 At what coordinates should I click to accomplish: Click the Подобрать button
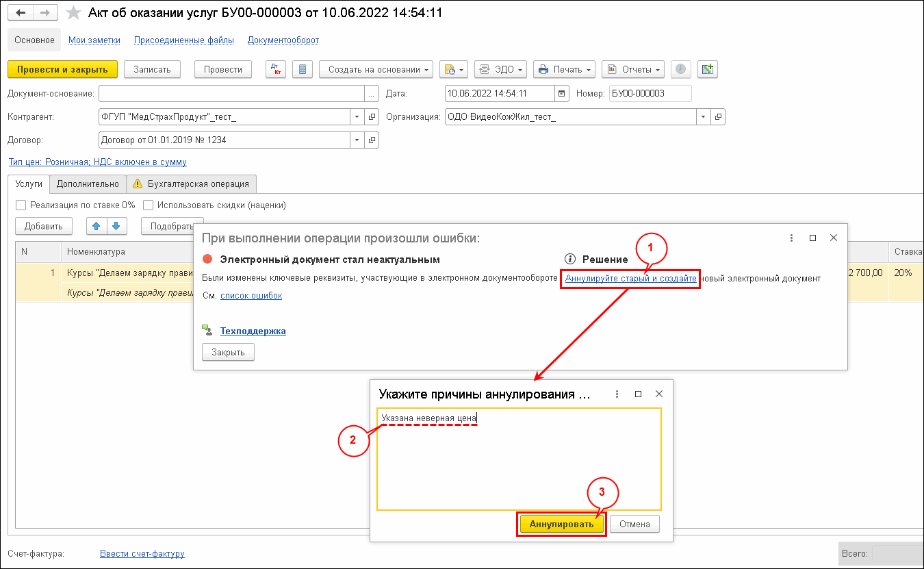pyautogui.click(x=172, y=226)
